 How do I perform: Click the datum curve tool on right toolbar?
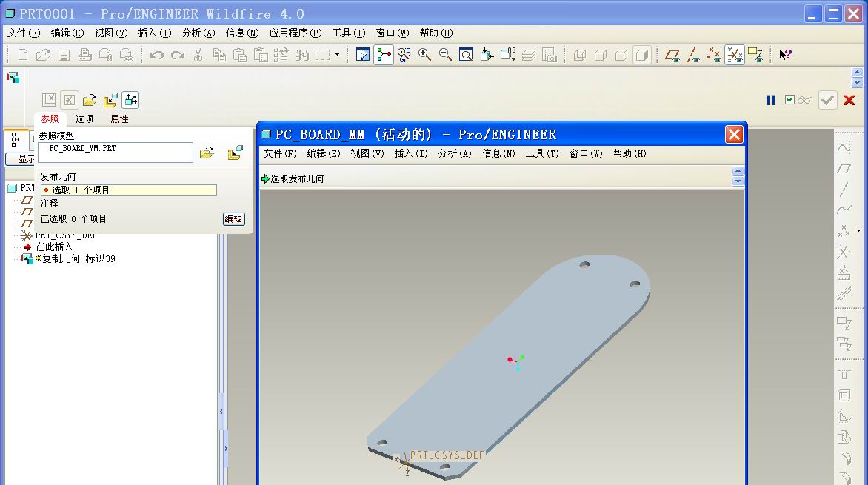click(844, 210)
